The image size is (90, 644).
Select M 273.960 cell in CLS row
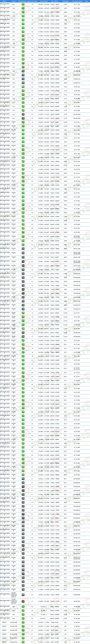[x=77, y=110]
